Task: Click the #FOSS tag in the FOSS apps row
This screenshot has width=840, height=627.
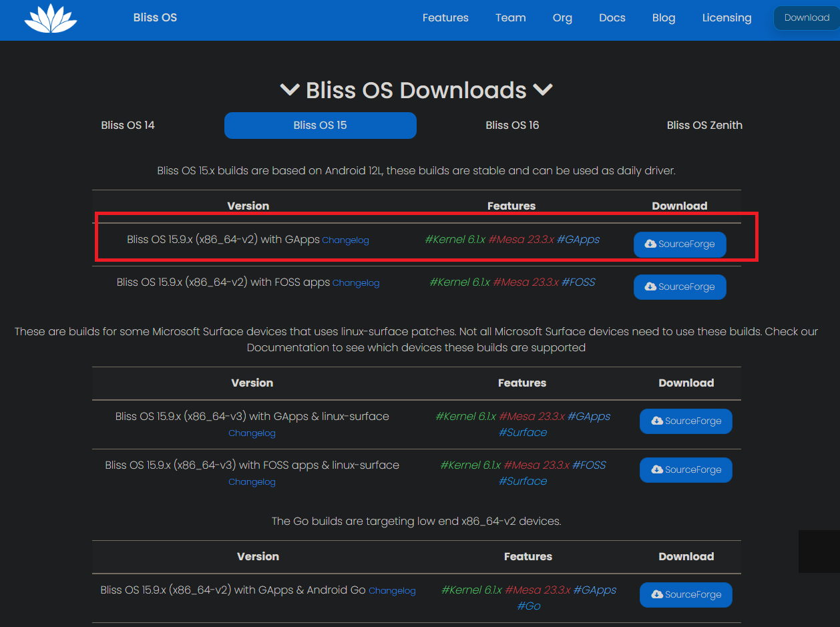Action: click(578, 282)
